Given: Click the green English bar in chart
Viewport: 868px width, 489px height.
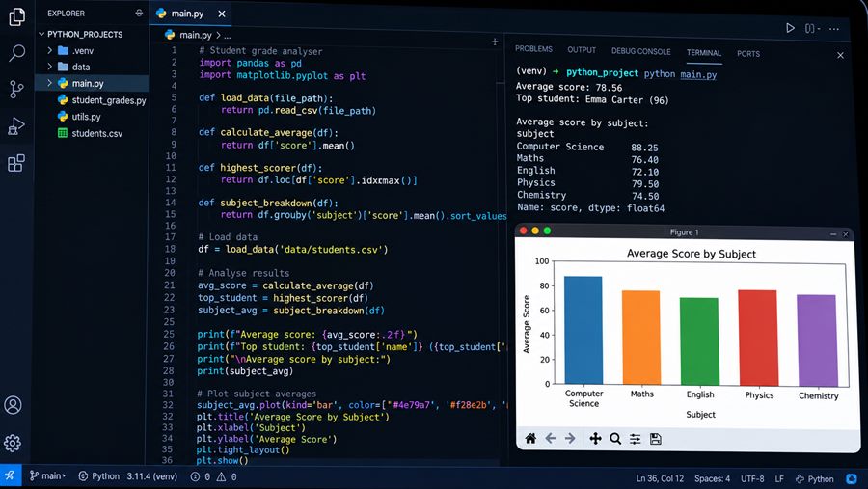Looking at the screenshot, I should [x=699, y=341].
